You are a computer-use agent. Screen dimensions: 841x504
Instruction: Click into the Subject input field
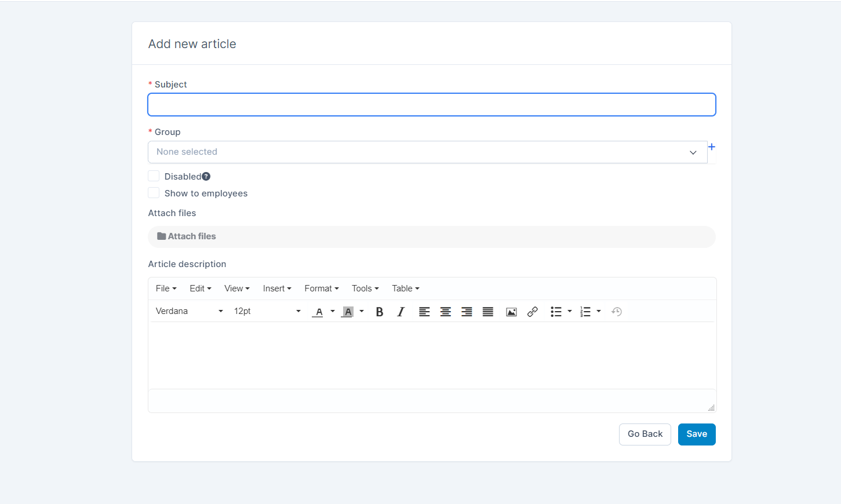pos(432,105)
